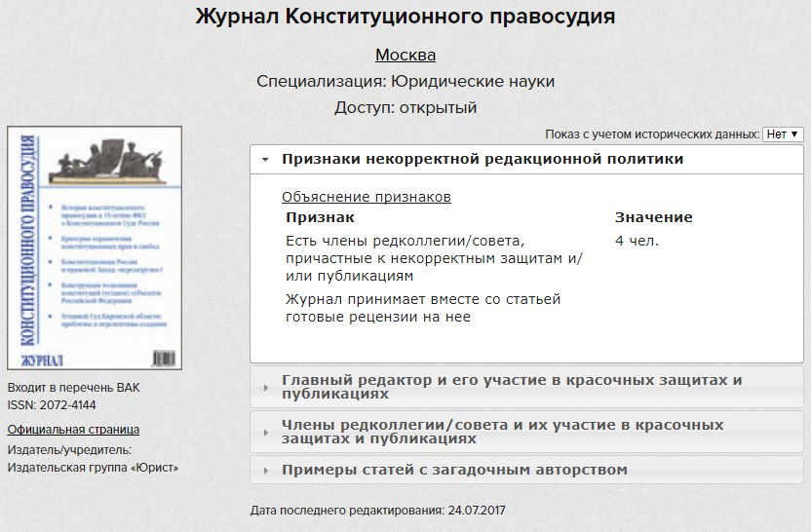Click the Значение column header
The height and width of the screenshot is (532, 811).
click(x=654, y=217)
